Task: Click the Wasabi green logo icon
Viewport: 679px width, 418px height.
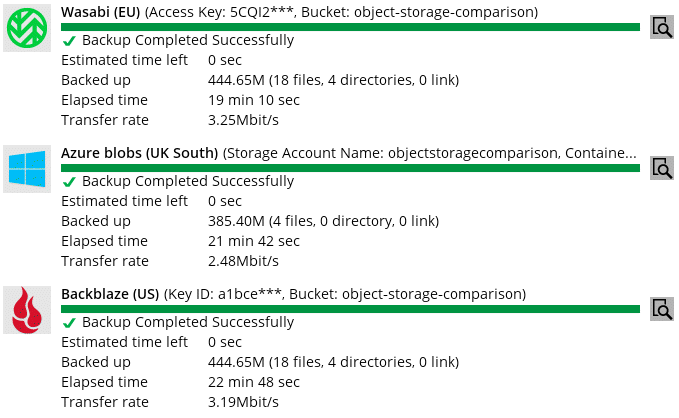Action: [27, 28]
